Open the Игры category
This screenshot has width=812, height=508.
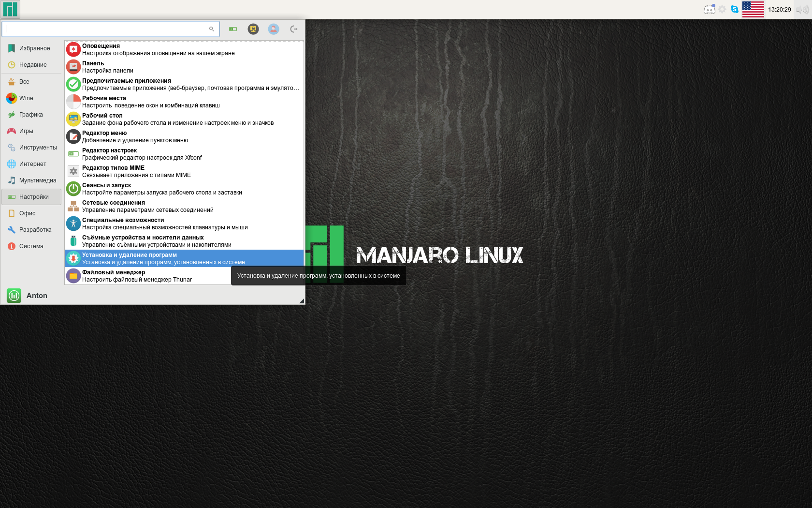tap(31, 131)
